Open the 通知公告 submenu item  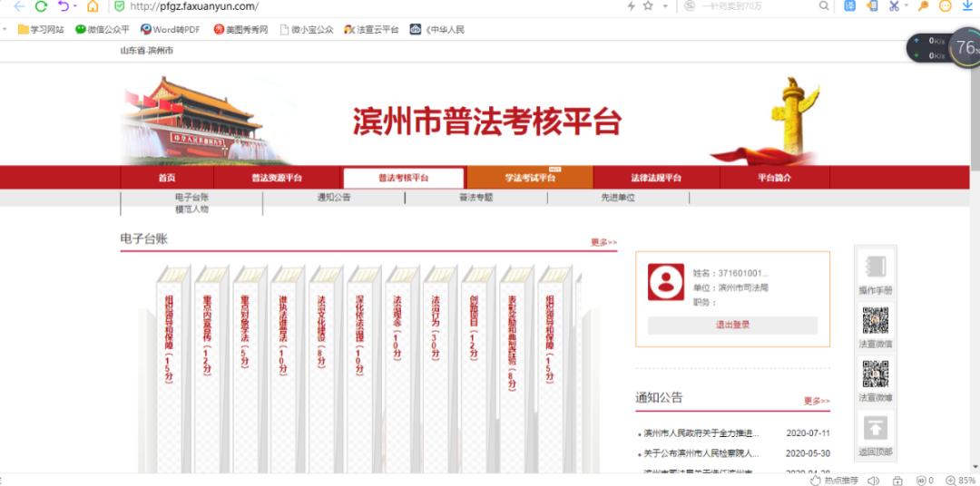click(334, 198)
